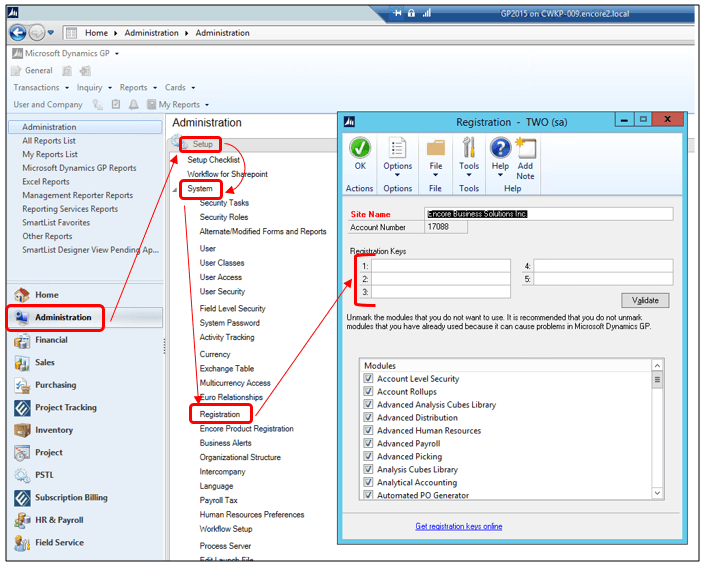Image resolution: width=705 pixels, height=566 pixels.
Task: Open the Purchasing navigation pane icon
Action: tap(22, 385)
